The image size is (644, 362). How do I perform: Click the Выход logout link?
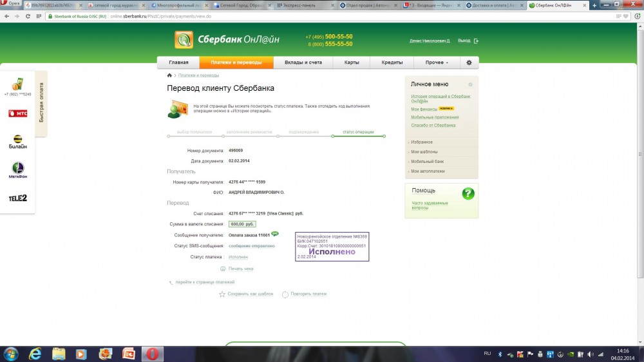point(464,41)
